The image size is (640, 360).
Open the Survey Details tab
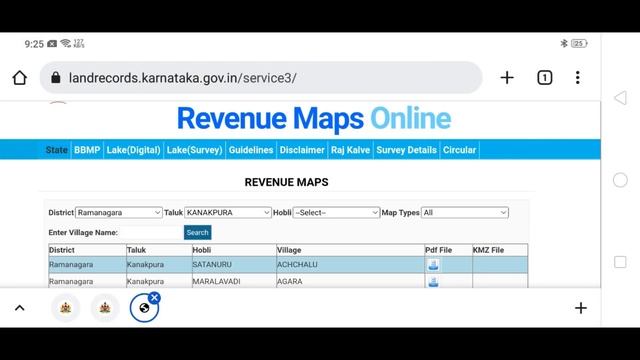pos(406,150)
